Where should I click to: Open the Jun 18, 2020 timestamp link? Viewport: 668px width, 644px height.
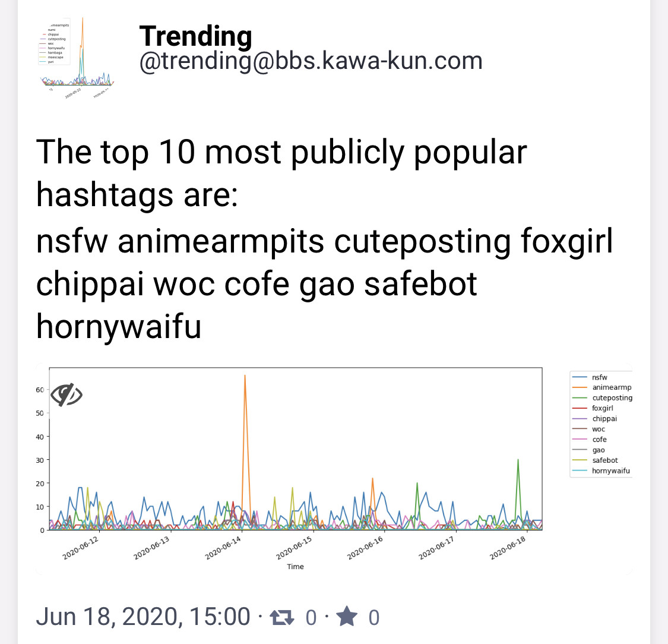[x=143, y=617]
